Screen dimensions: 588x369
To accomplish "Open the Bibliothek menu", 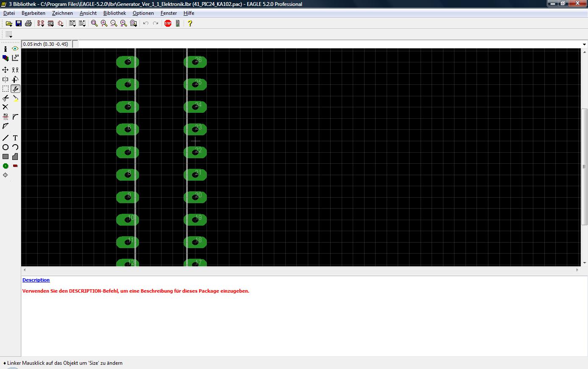I will coord(114,13).
